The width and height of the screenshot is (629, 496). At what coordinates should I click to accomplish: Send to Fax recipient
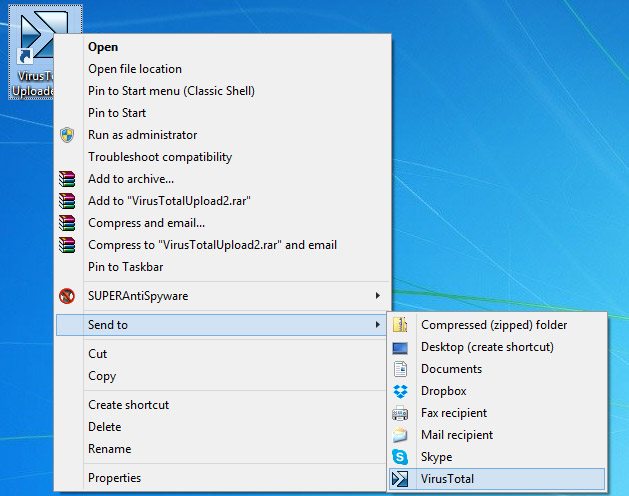(x=497, y=413)
